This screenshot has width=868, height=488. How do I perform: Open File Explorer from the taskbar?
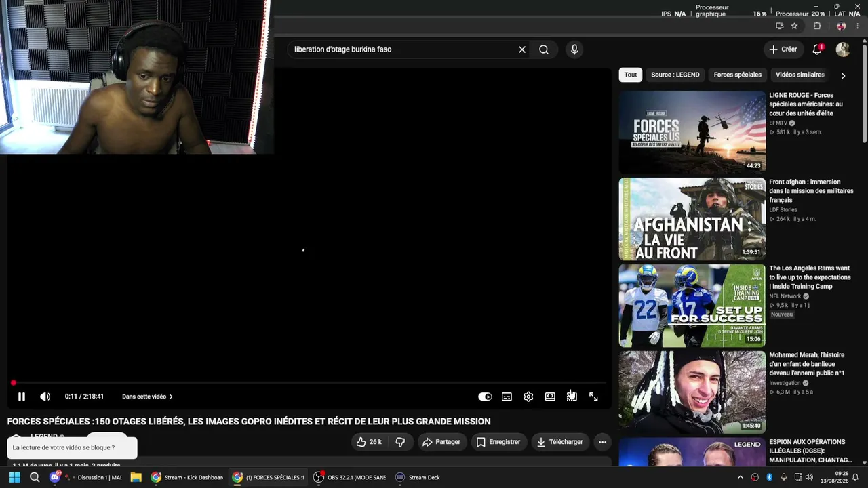(136, 477)
